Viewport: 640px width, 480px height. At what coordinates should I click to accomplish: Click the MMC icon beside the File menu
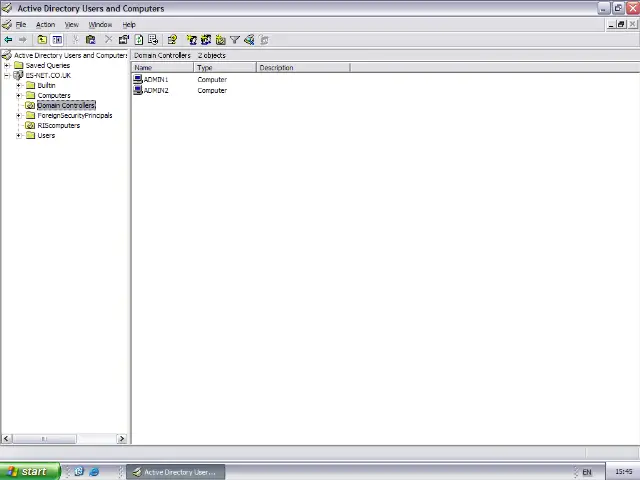[7, 24]
